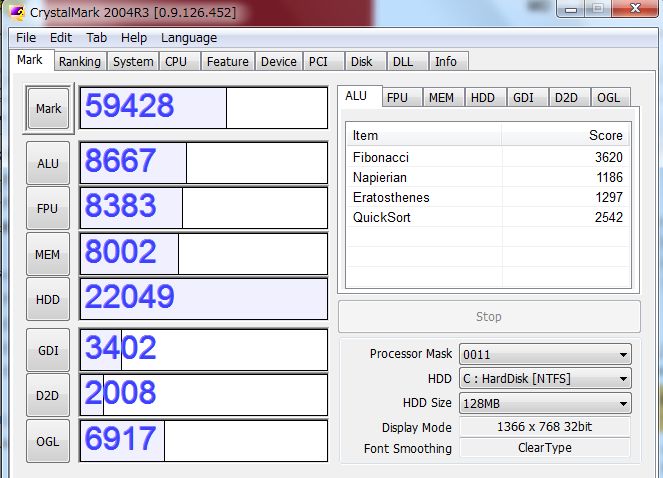Select the Fibonacci row in results list

tap(487, 157)
